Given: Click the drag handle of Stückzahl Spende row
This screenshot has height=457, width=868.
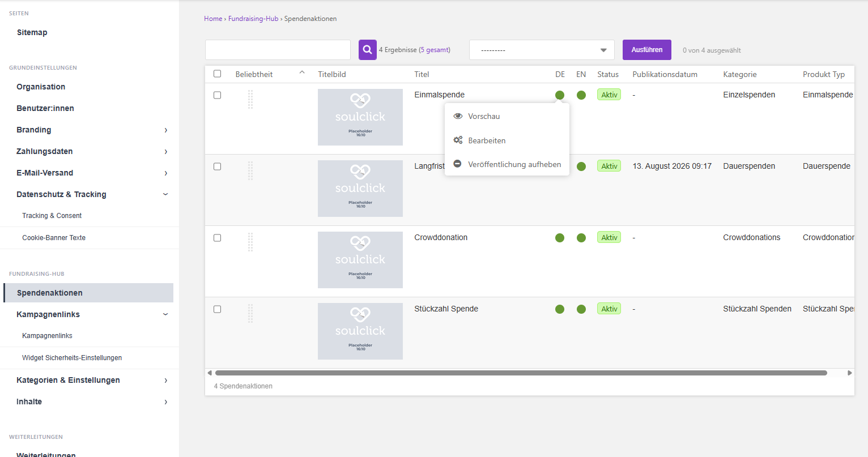Looking at the screenshot, I should coord(250,314).
